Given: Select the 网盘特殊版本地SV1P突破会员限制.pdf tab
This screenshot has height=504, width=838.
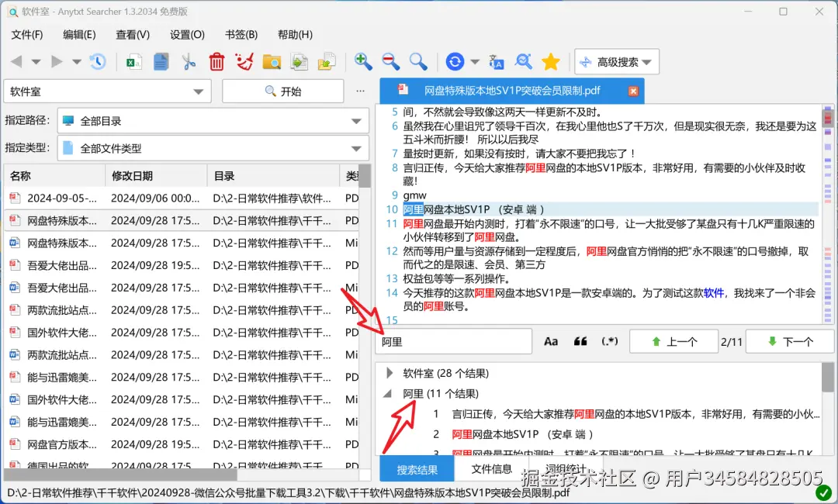Looking at the screenshot, I should tap(511, 91).
